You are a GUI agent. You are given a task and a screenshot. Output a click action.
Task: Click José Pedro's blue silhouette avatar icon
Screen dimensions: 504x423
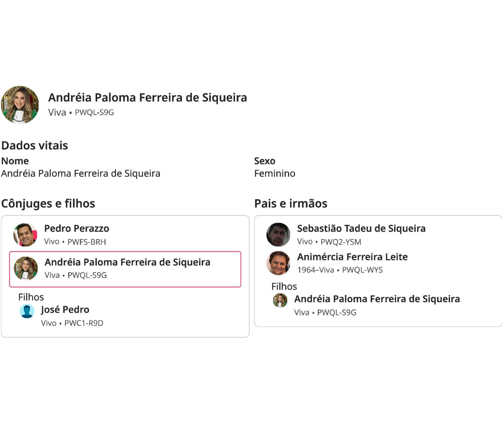pyautogui.click(x=27, y=311)
